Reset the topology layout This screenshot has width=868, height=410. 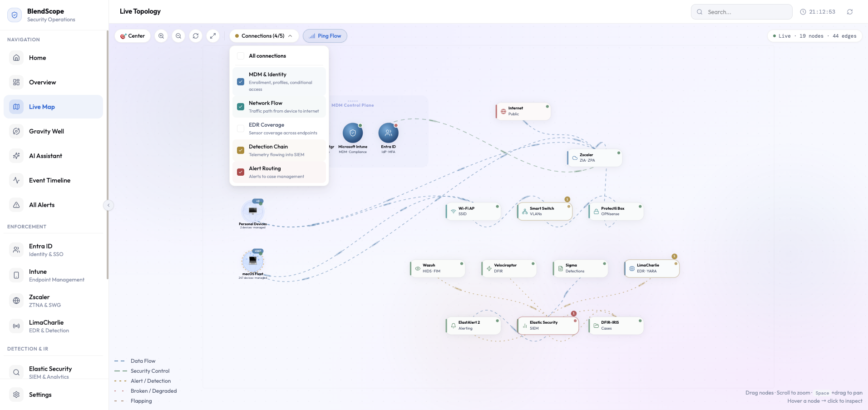[196, 36]
